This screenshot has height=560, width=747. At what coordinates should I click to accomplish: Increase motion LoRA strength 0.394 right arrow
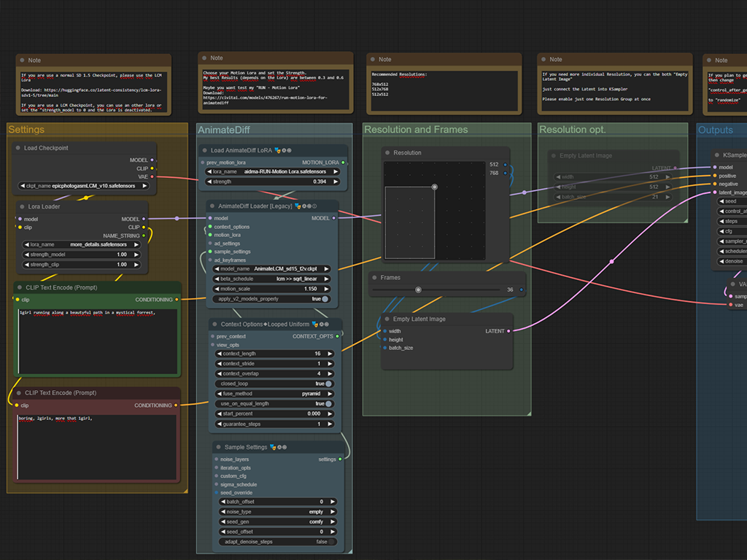coord(336,182)
